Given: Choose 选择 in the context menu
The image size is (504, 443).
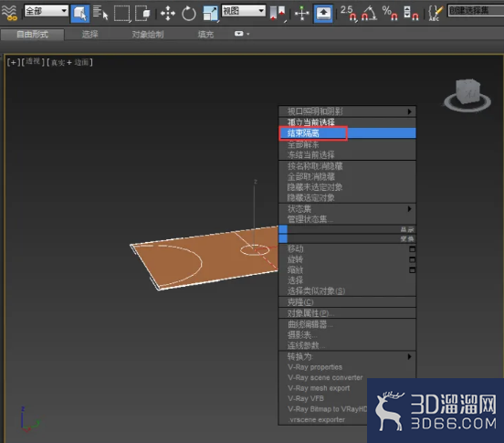Looking at the screenshot, I should tap(347, 280).
